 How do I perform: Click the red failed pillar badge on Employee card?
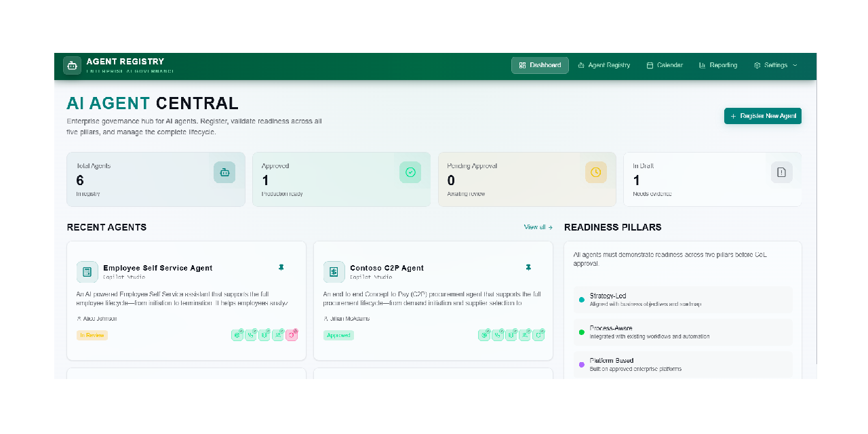292,335
